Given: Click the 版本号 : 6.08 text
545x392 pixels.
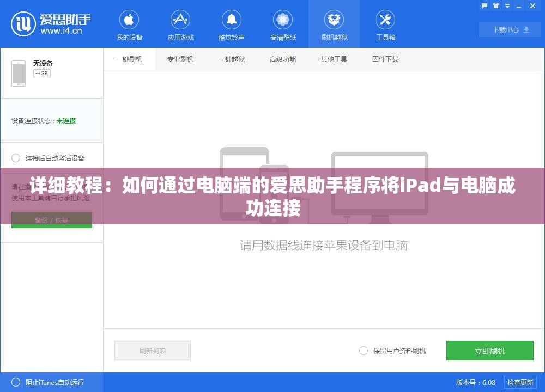Looking at the screenshot, I should click(x=475, y=382).
